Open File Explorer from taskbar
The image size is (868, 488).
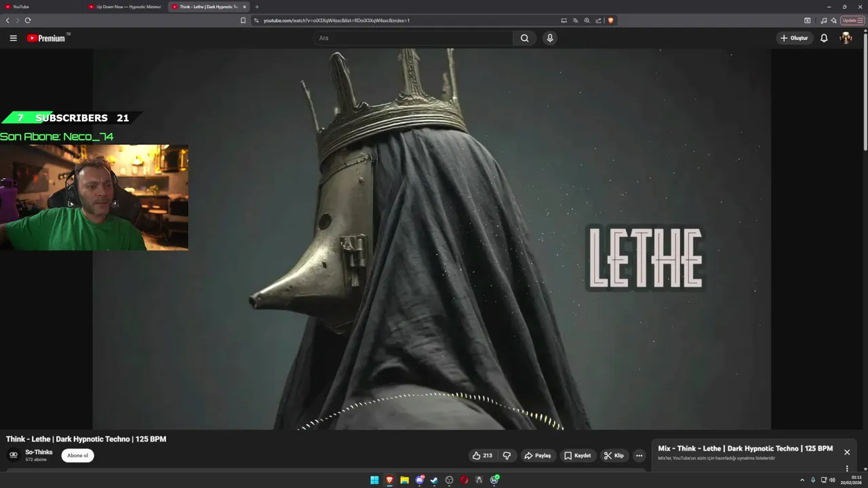click(404, 480)
